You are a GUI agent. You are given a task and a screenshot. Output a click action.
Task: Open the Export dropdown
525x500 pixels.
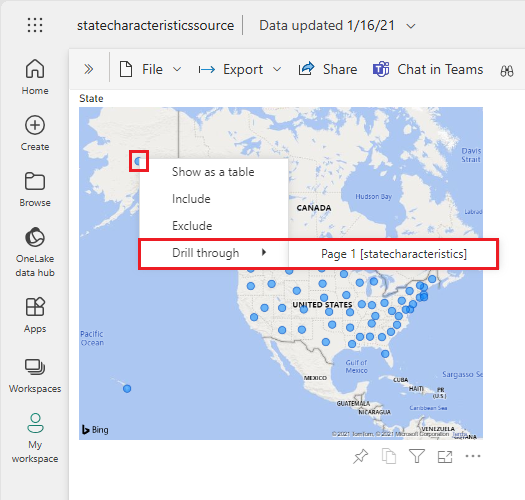tap(240, 69)
